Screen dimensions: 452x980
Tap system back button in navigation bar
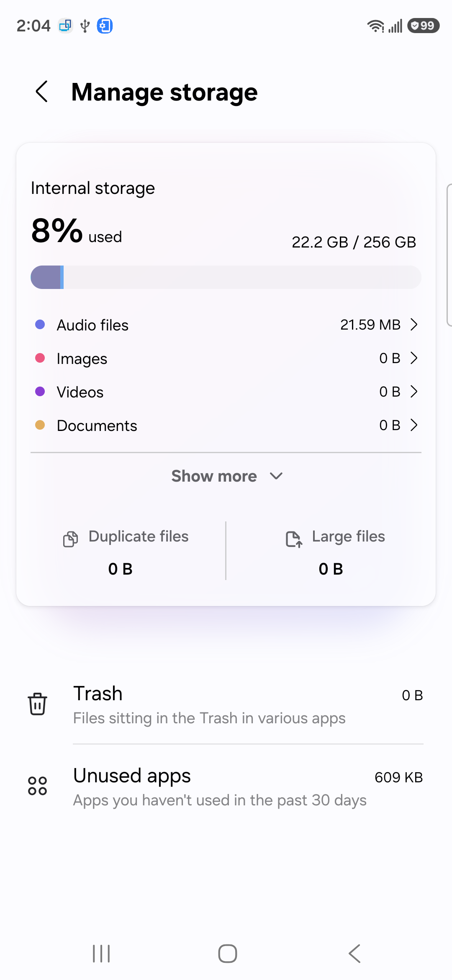pyautogui.click(x=354, y=954)
